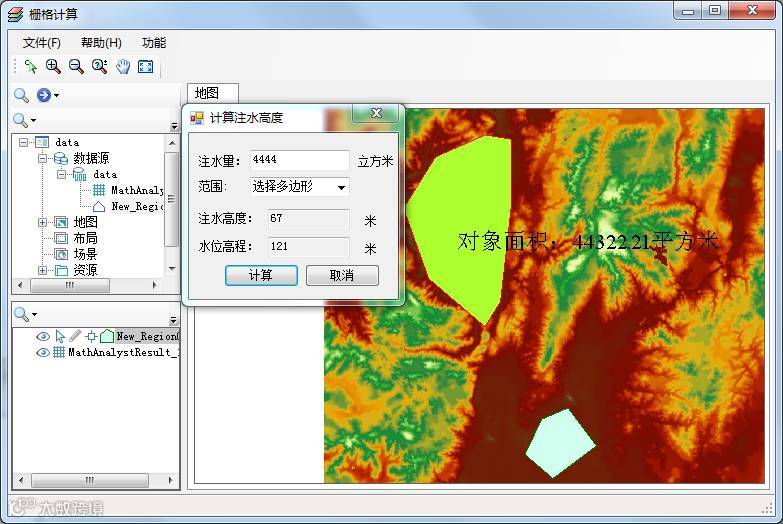Select the pan hand tool
783x524 pixels.
pyautogui.click(x=123, y=66)
